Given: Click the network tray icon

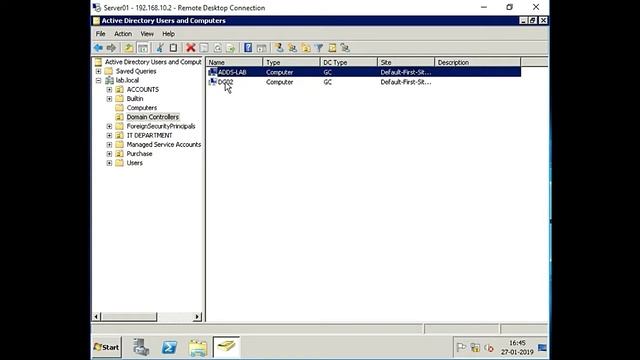Looking at the screenshot, I should point(475,348).
